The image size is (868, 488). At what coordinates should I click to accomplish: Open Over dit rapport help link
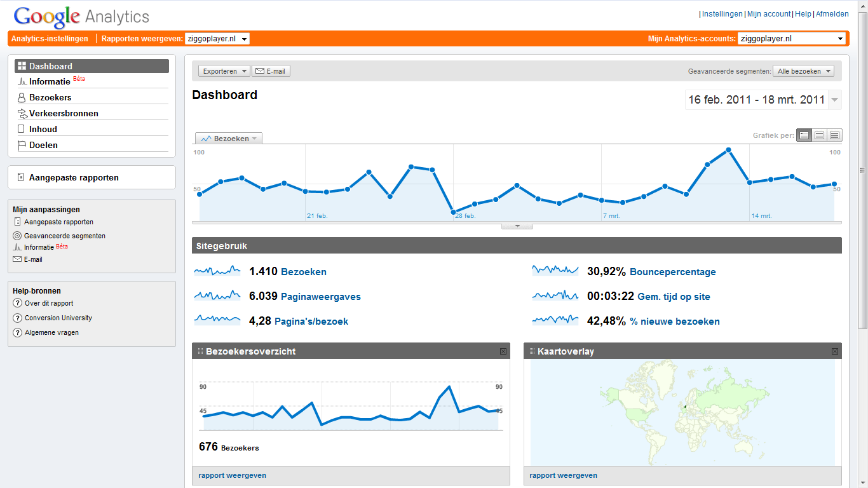49,304
